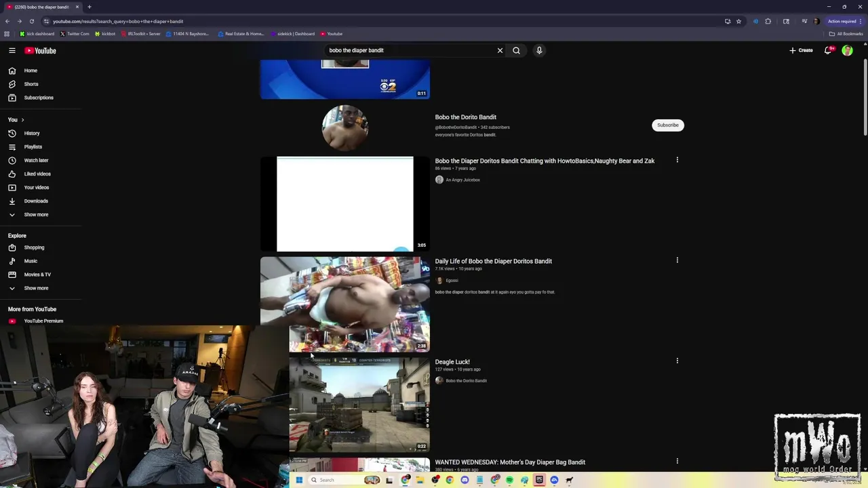Viewport: 868px width, 488px height.
Task: Open options for the Chatting with HowtoBasics video
Action: (x=677, y=160)
